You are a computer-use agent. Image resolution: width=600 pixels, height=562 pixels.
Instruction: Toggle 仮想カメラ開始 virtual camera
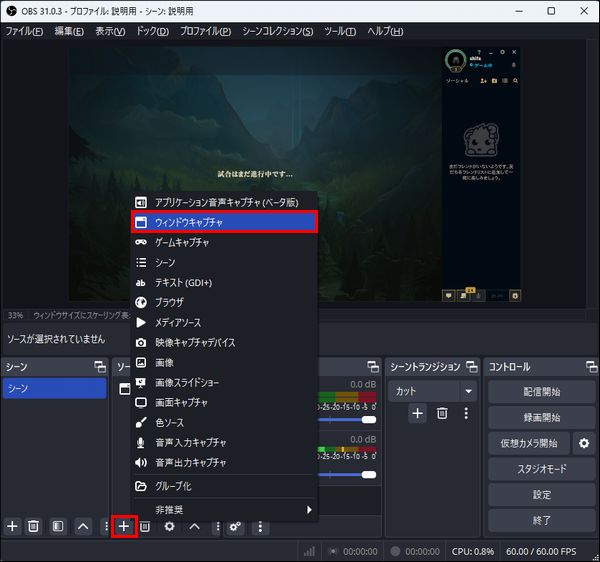pos(529,443)
